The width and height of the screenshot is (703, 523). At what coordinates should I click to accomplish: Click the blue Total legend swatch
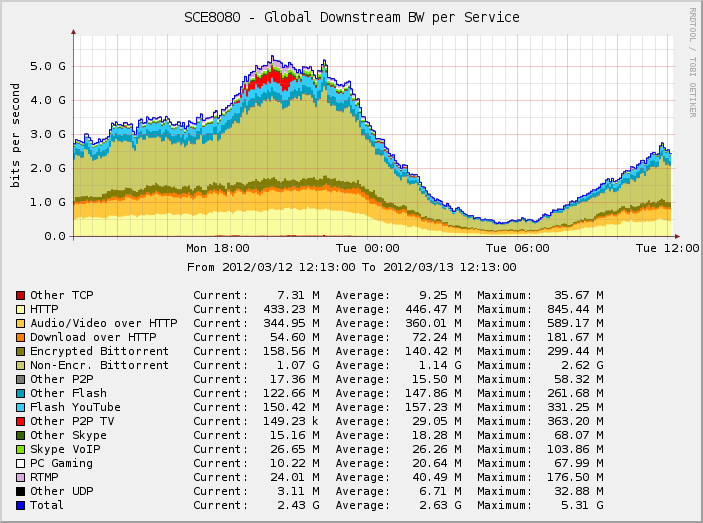click(20, 505)
